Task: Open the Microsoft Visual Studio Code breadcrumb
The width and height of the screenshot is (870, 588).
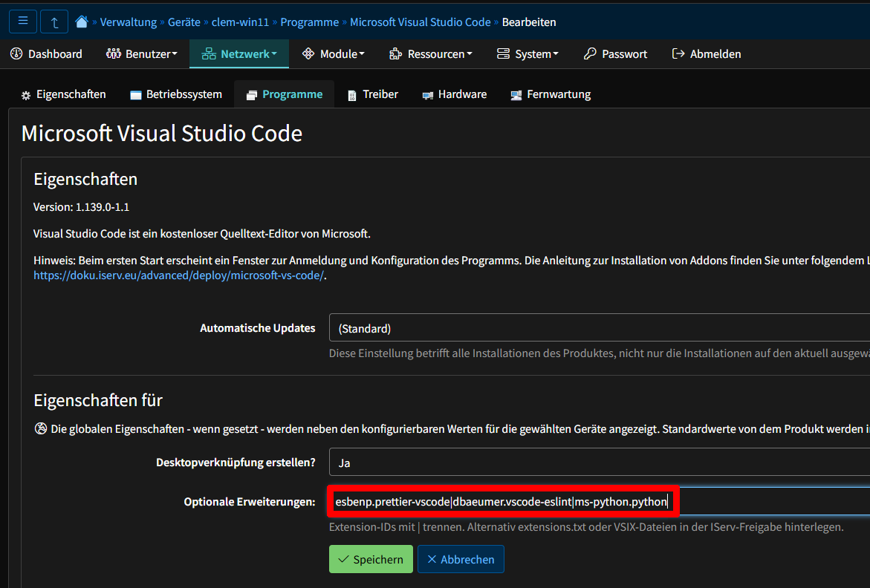Action: 421,22
